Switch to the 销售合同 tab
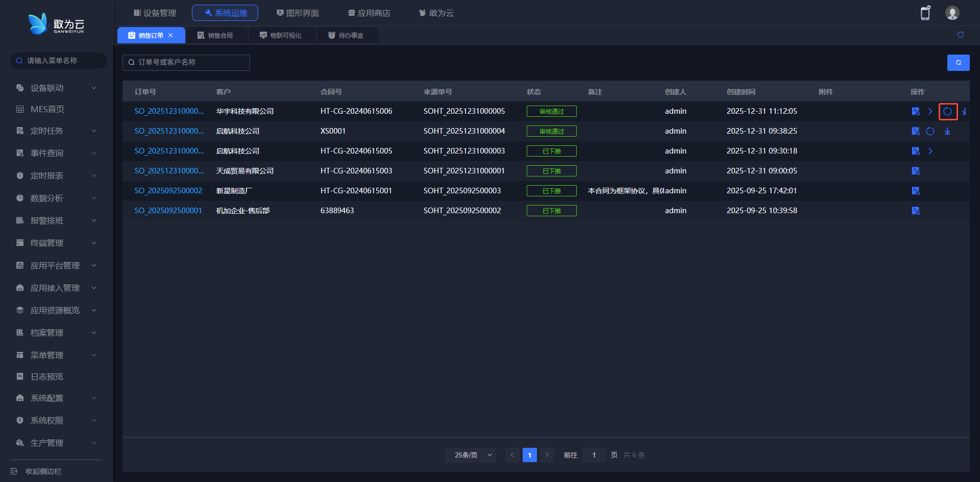The height and width of the screenshot is (482, 980). click(215, 35)
